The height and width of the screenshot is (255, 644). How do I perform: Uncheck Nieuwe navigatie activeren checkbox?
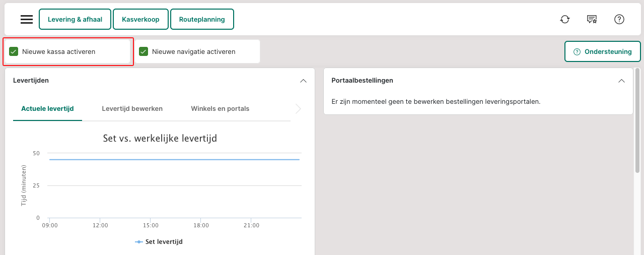pos(144,51)
